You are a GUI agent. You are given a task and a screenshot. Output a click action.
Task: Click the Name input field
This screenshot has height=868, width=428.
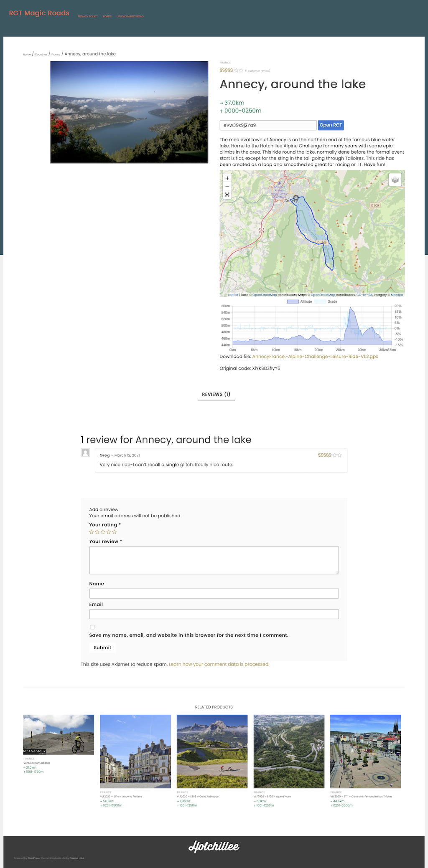214,593
